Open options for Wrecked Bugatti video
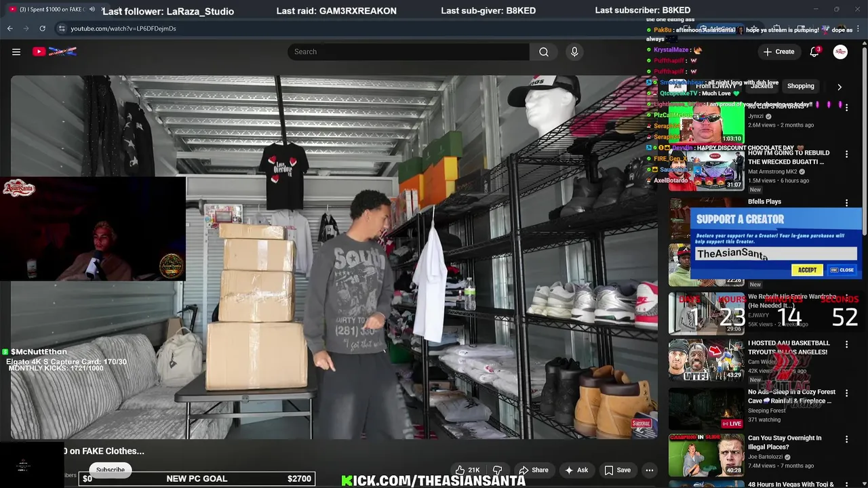This screenshot has width=868, height=488. pyautogui.click(x=846, y=155)
